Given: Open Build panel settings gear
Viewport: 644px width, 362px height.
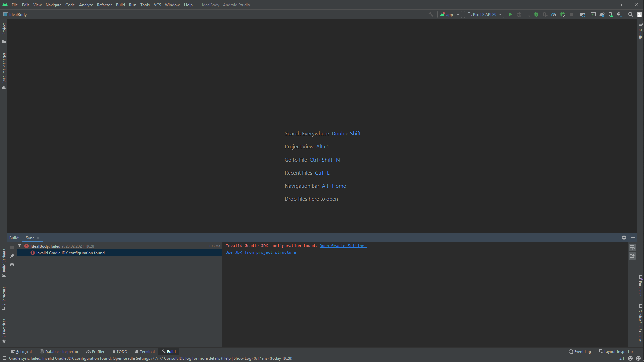Looking at the screenshot, I should click(624, 238).
